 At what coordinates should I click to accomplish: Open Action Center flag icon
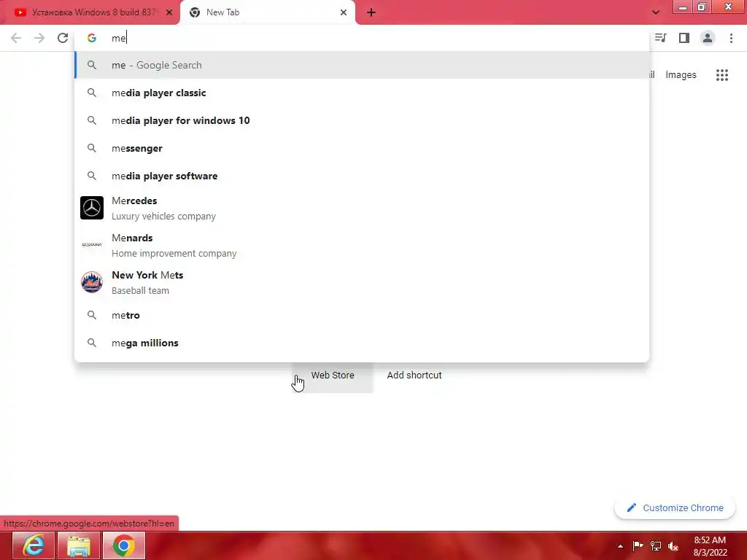638,545
